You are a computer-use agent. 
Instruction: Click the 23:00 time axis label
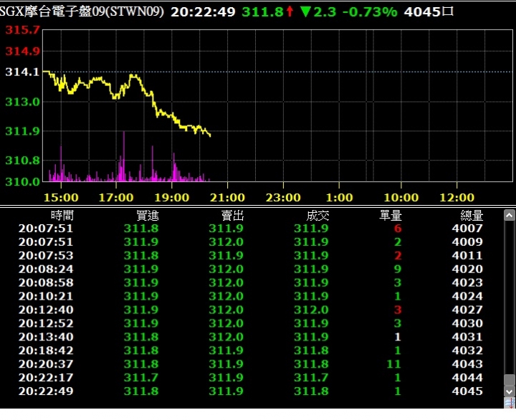[283, 198]
